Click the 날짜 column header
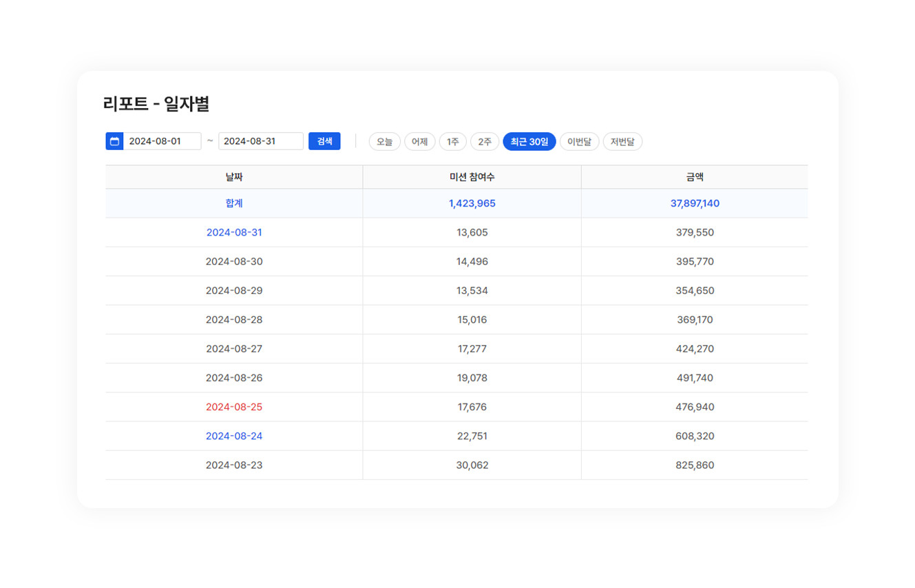The image size is (915, 588). point(234,177)
